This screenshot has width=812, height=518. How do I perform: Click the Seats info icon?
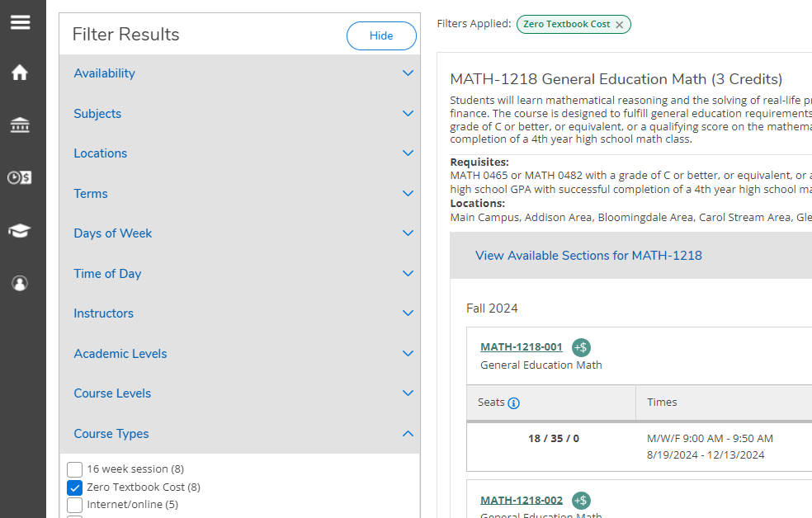tap(514, 403)
